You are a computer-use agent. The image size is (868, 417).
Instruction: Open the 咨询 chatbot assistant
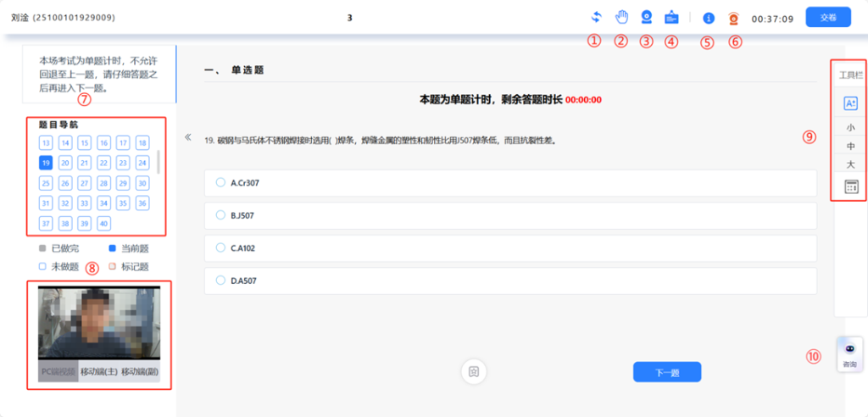click(849, 353)
